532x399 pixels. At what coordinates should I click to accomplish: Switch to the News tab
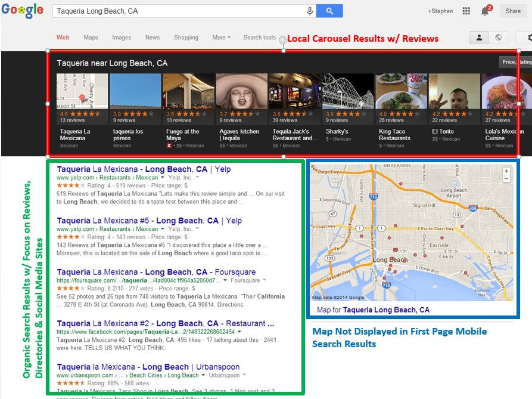153,38
